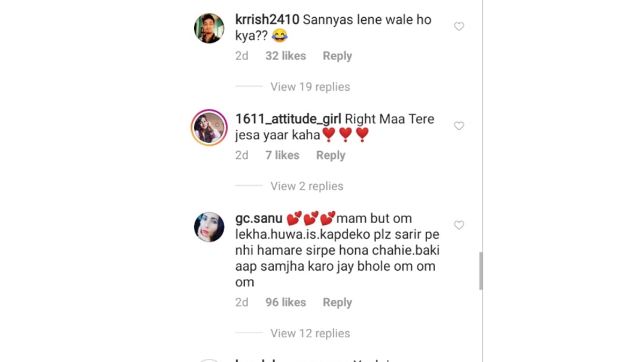Screen dimensions: 644x362
Task: Open gc.sanu's username link
Action: point(259,218)
